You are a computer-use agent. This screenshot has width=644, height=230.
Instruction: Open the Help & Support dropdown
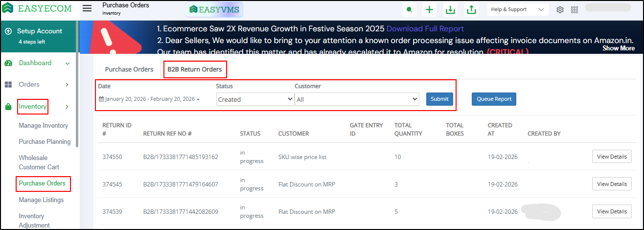[518, 10]
